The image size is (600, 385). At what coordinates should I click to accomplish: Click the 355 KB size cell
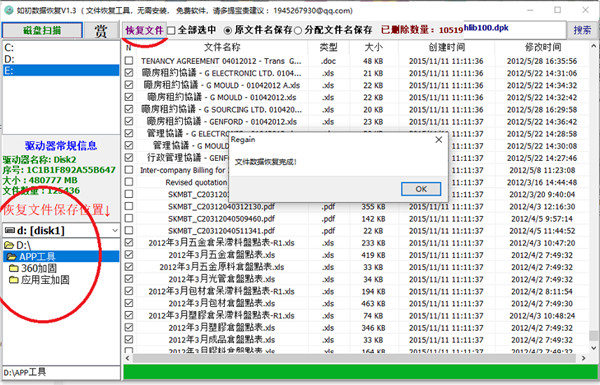point(373,207)
